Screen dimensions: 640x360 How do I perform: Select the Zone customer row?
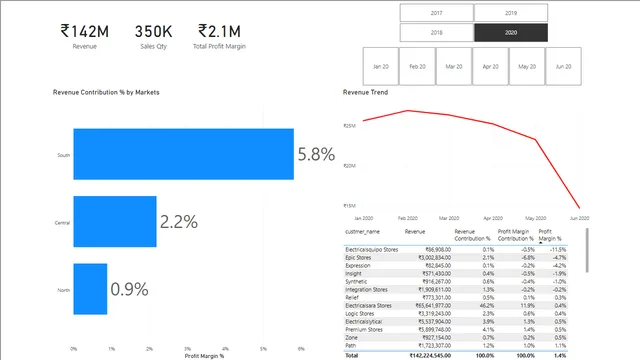tap(456, 338)
